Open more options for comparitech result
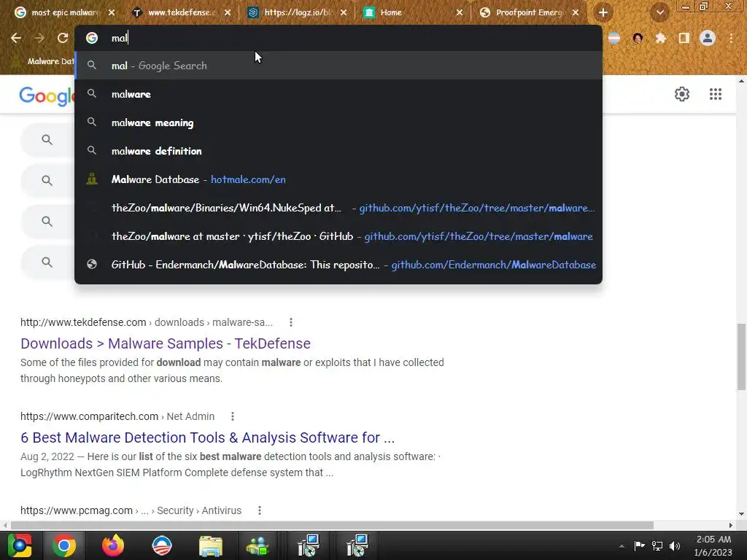747x560 pixels. point(233,416)
